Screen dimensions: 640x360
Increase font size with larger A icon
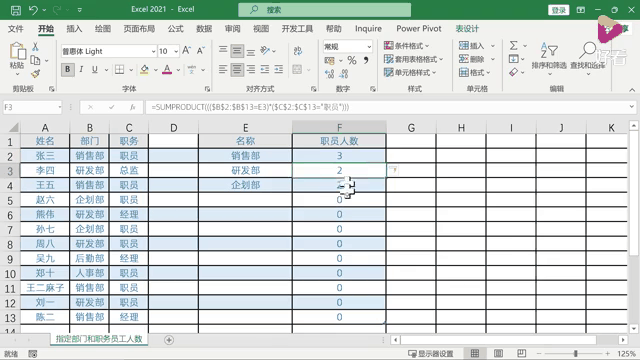[x=187, y=51]
